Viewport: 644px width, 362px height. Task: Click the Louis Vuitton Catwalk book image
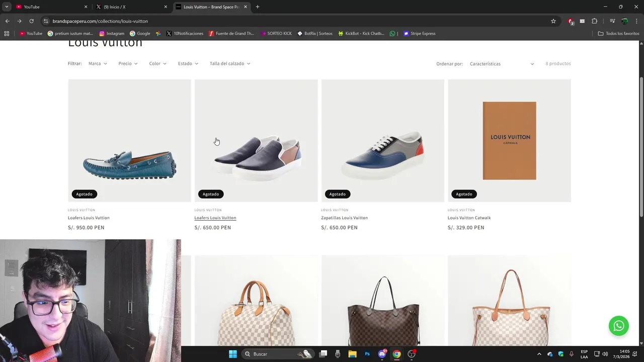tap(509, 141)
